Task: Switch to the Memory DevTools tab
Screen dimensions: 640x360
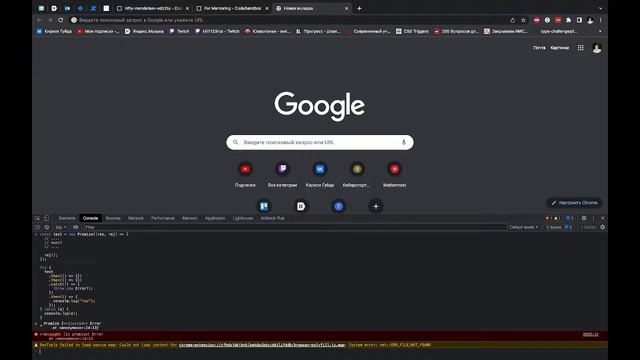Action: (x=189, y=218)
